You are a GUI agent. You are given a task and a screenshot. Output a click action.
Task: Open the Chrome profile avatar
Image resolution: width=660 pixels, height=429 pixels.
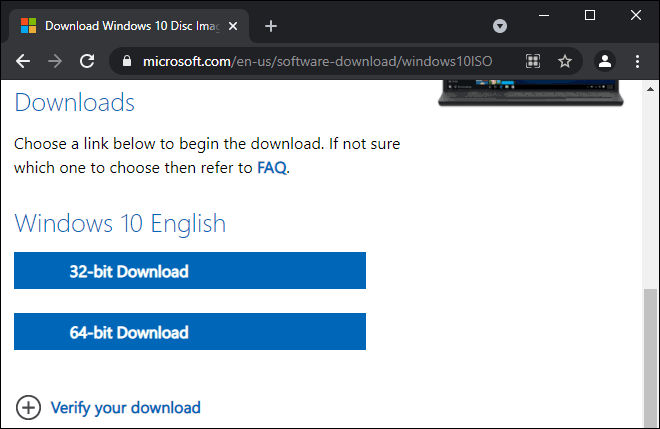tap(605, 61)
